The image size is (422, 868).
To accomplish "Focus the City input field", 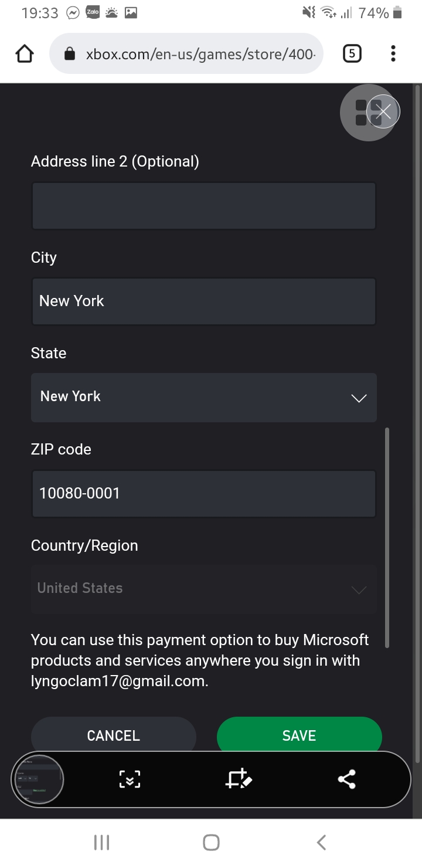I will click(203, 301).
